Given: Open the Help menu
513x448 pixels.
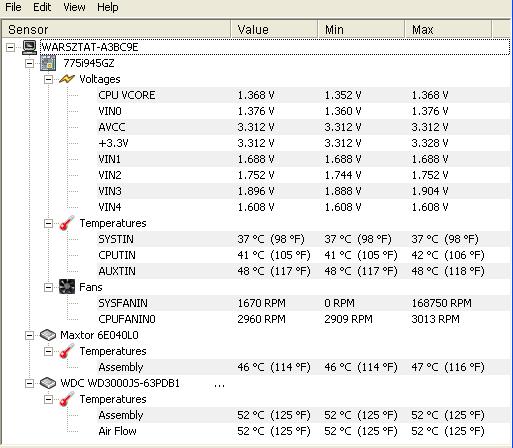Looking at the screenshot, I should pos(108,7).
